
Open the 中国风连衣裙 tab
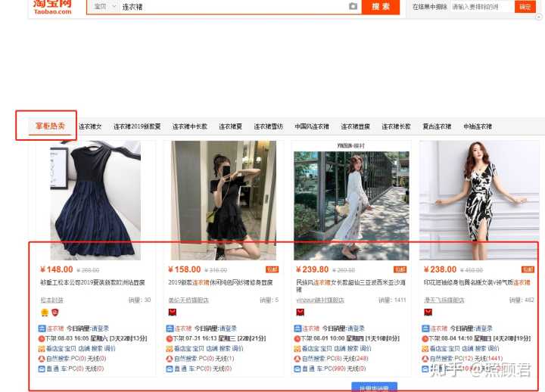[x=312, y=126]
